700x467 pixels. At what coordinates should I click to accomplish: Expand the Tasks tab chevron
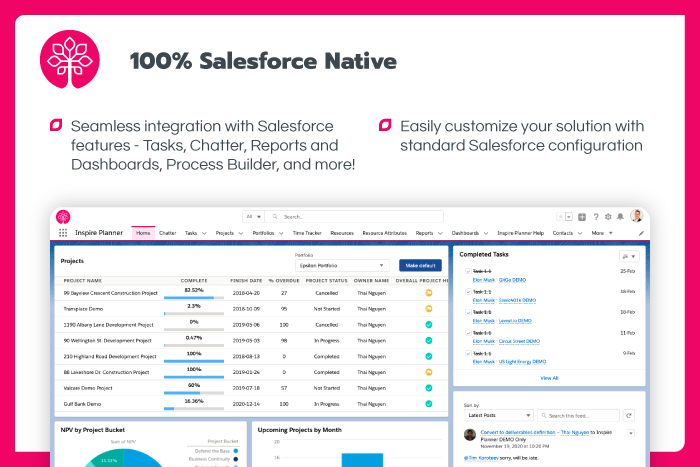point(204,233)
